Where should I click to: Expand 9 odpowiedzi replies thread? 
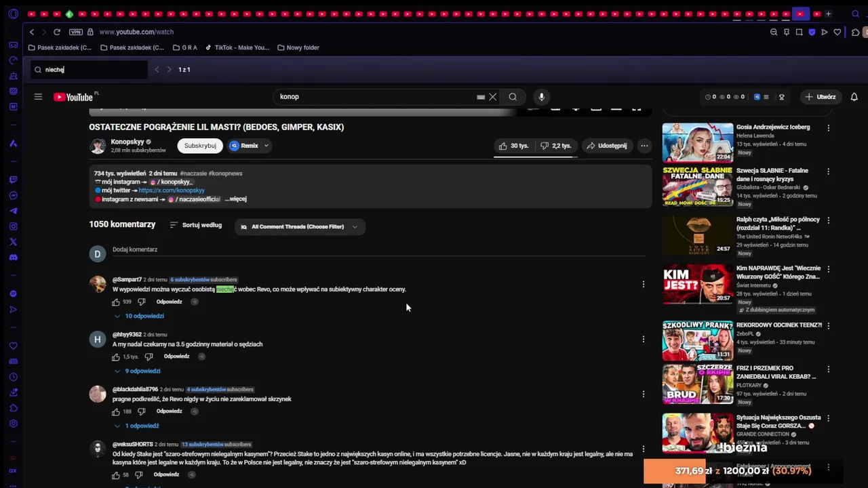coord(137,371)
